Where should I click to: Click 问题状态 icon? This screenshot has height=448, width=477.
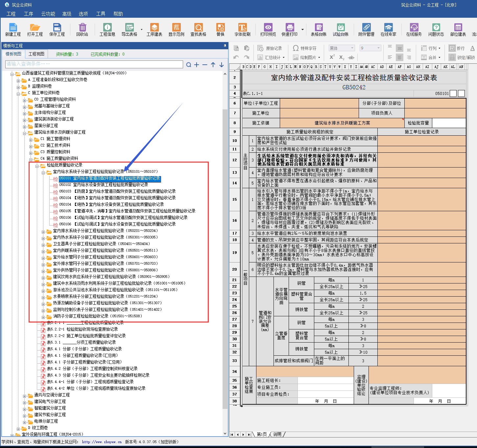[436, 30]
